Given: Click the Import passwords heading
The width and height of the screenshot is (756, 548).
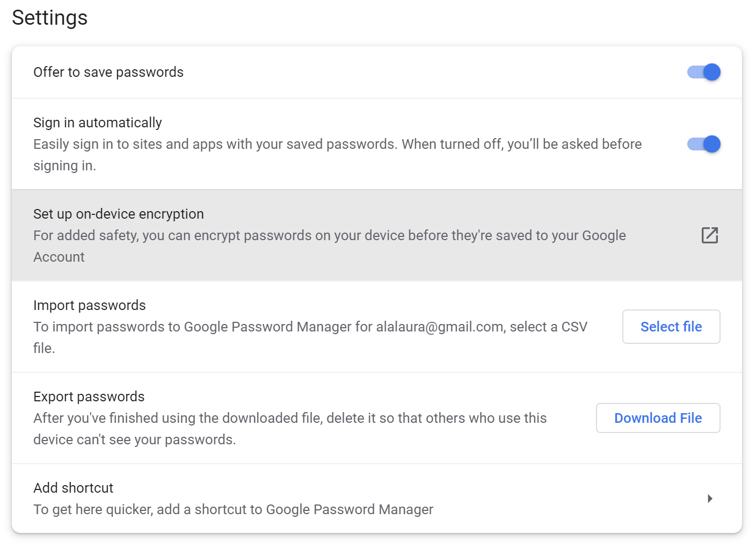Looking at the screenshot, I should coord(89,305).
